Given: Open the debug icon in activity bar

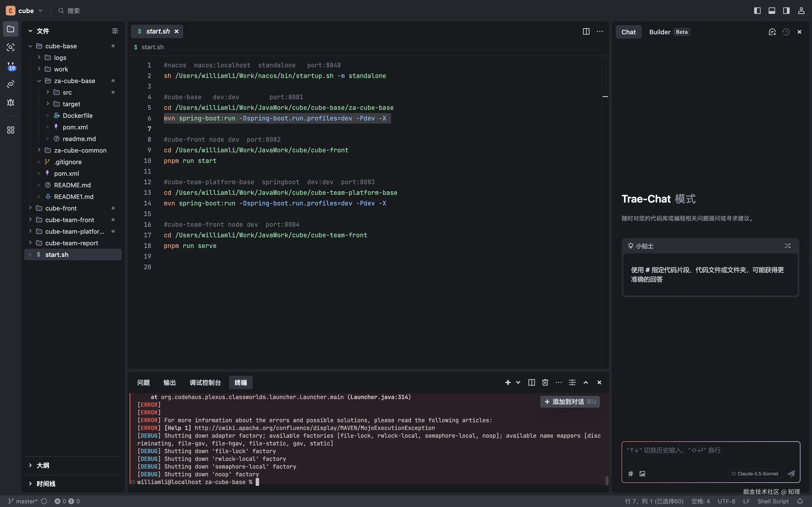Looking at the screenshot, I should pyautogui.click(x=11, y=102).
